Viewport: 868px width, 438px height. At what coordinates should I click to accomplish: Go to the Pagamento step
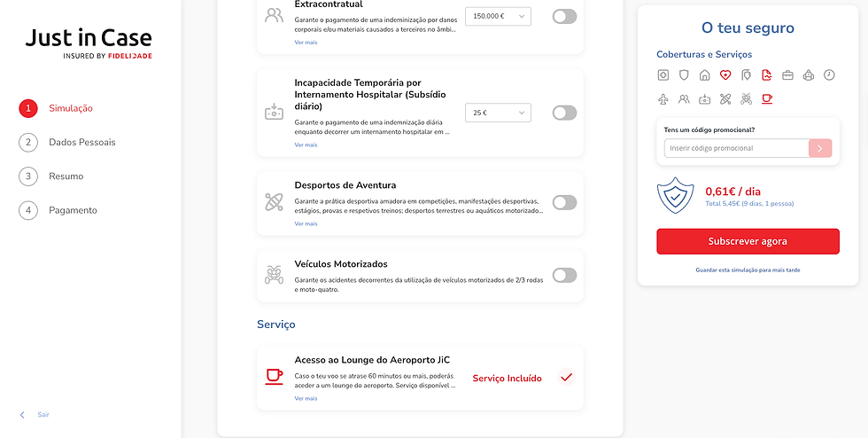[x=73, y=210]
